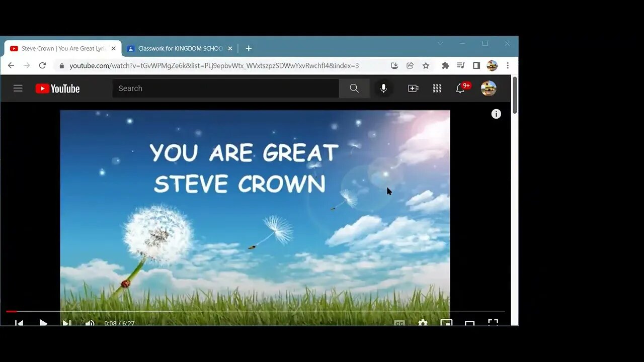644x362 pixels.
Task: Click the 0:08 / 6:27 time display
Action: click(x=119, y=323)
